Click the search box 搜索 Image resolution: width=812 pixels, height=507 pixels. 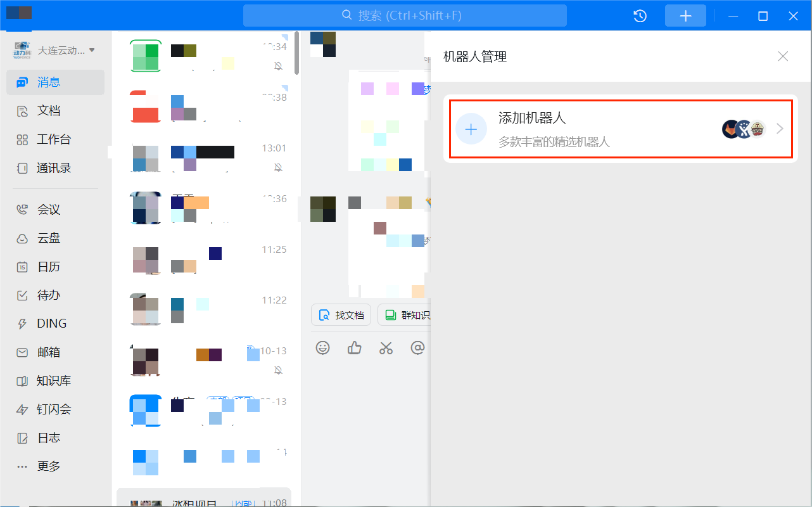(405, 15)
